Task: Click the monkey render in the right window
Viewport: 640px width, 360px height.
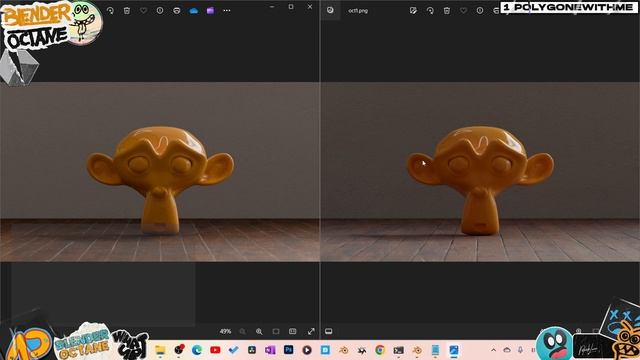Action: (480, 180)
